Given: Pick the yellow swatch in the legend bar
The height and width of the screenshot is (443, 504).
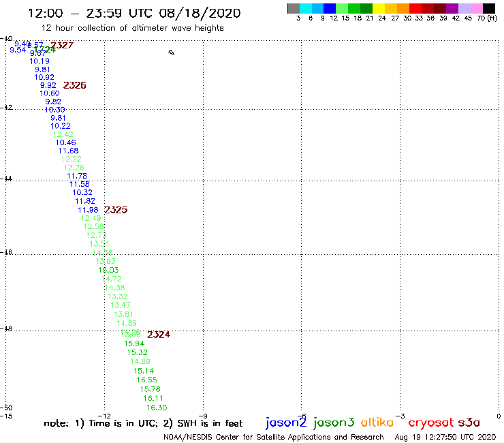Looking at the screenshot, I should (x=379, y=8).
